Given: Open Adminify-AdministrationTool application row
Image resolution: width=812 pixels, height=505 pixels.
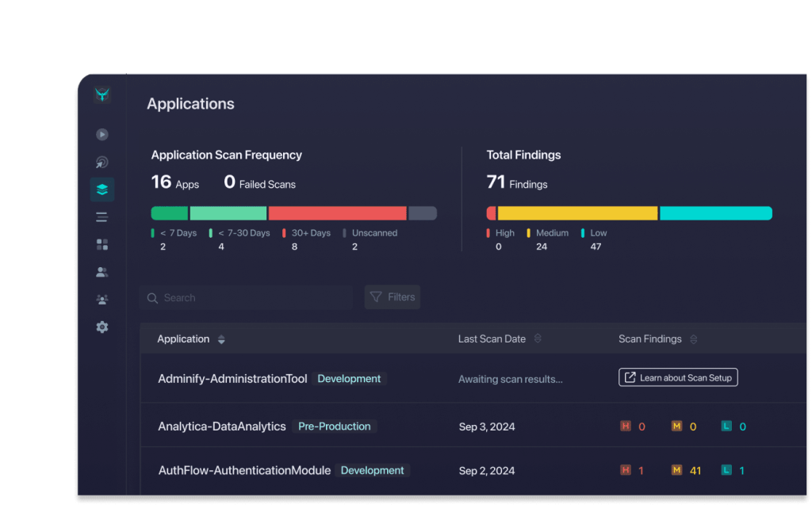Looking at the screenshot, I should [x=232, y=379].
